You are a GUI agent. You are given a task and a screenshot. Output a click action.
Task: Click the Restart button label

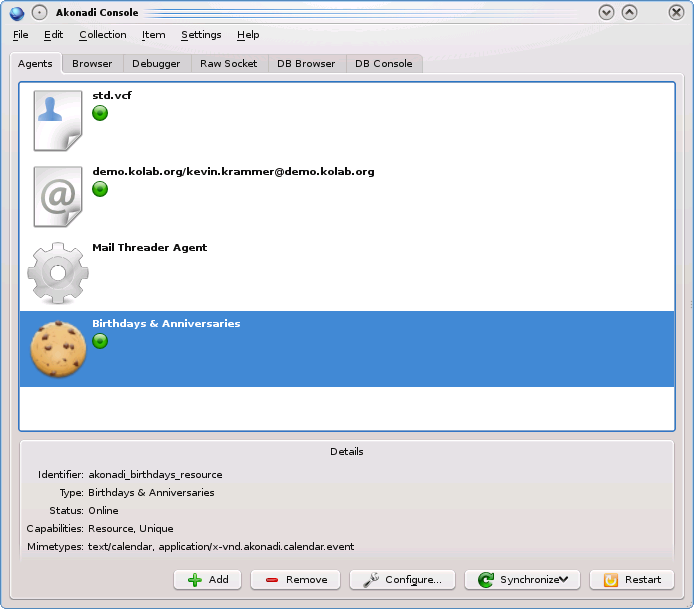point(643,579)
